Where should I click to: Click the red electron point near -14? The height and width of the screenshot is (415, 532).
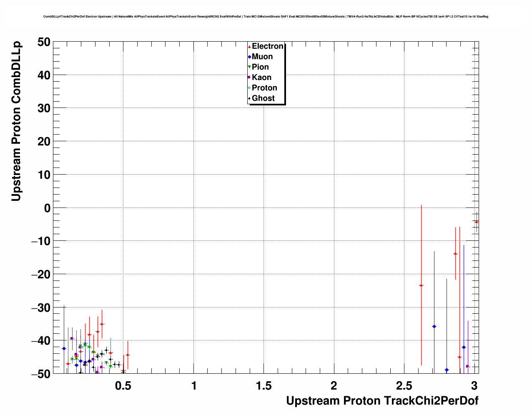455,253
